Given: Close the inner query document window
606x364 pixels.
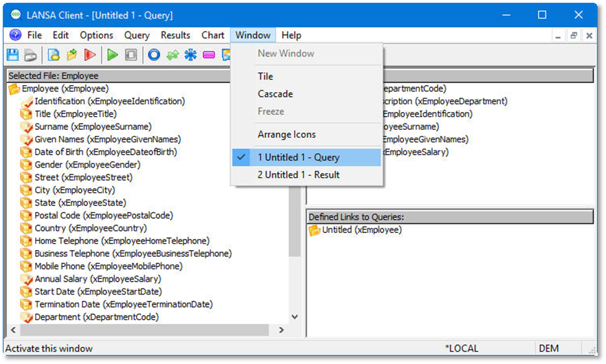Looking at the screenshot, I should (x=589, y=36).
